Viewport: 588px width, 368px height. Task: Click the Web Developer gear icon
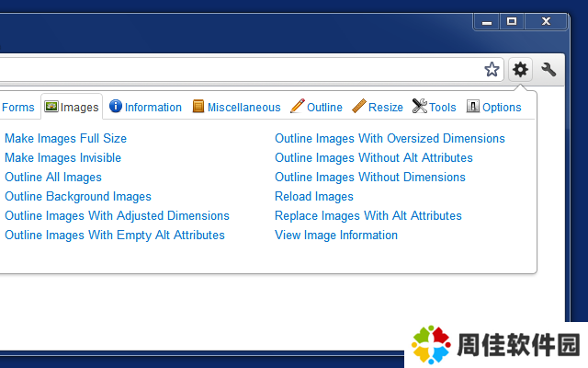[521, 69]
